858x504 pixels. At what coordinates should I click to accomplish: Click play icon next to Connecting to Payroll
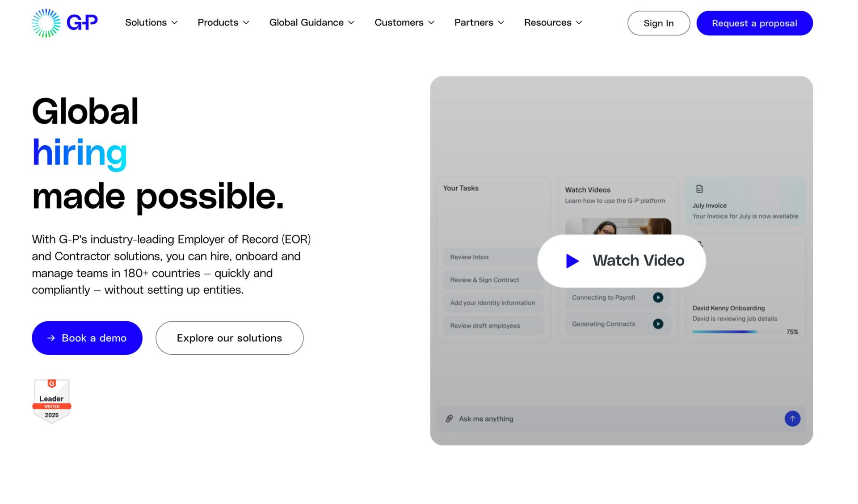point(658,298)
